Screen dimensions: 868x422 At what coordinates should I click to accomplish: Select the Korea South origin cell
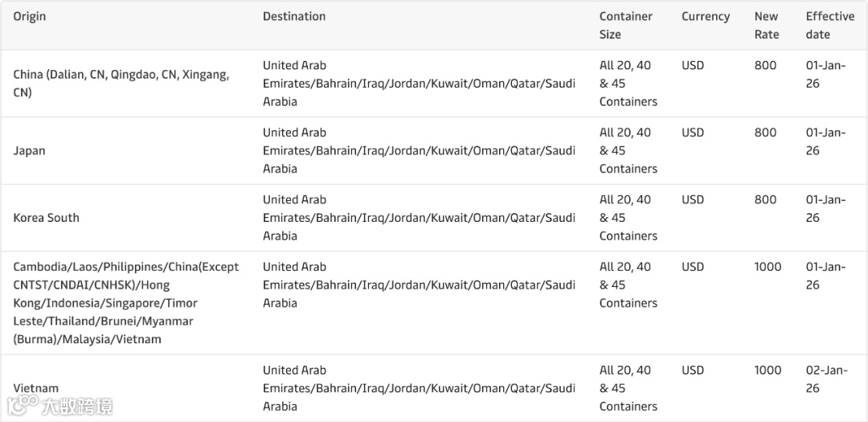(x=46, y=217)
